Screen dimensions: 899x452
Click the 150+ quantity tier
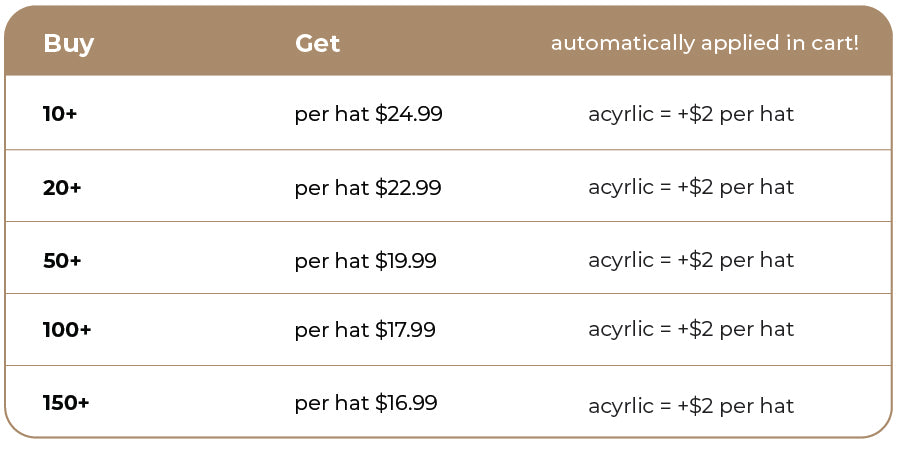click(x=66, y=403)
